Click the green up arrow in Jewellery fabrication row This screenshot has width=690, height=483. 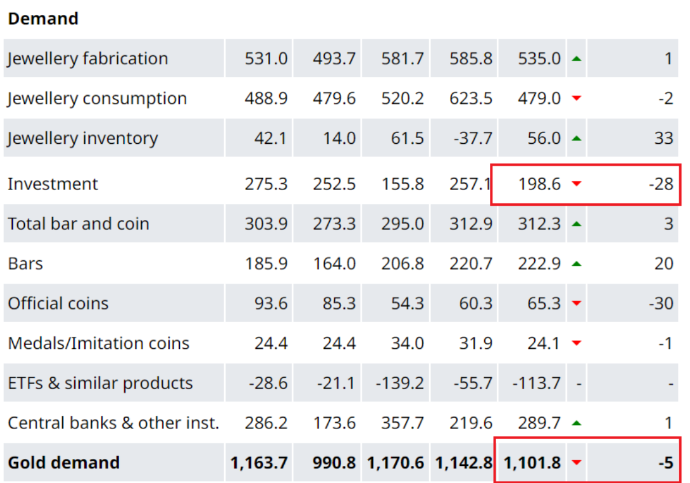coord(576,59)
